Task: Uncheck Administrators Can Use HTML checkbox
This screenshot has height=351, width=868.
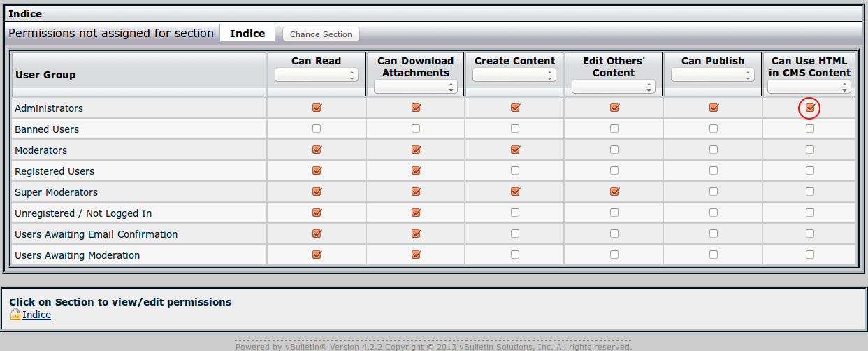Action: 810,108
